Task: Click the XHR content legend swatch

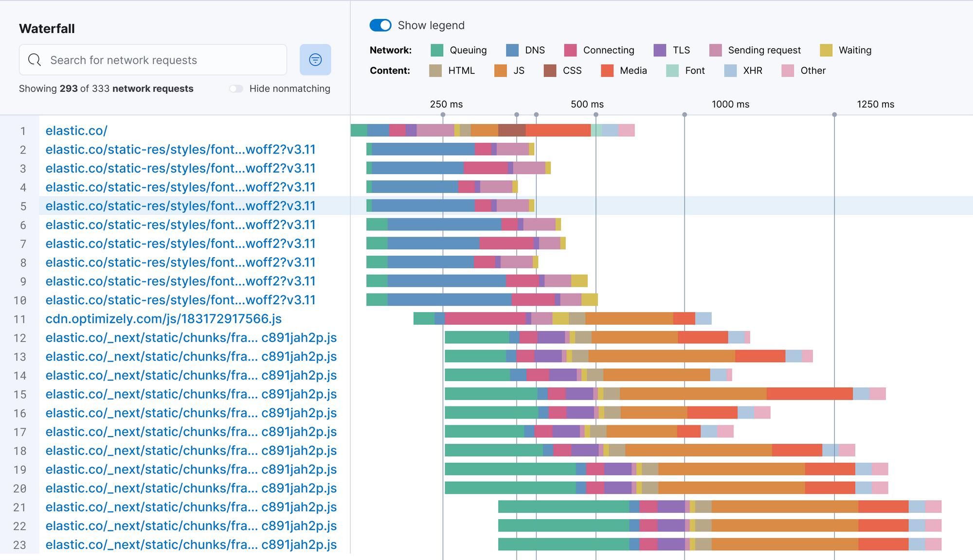Action: (730, 70)
